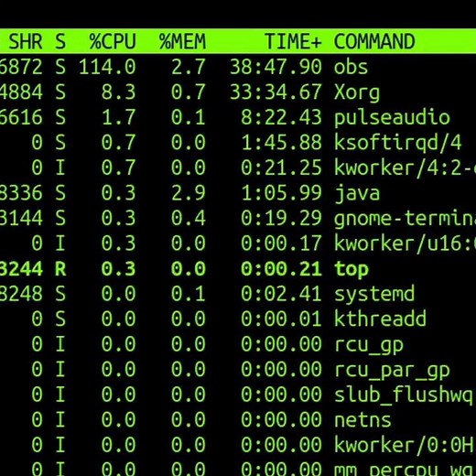Click the 38:47.90 time value
Viewport: 476px width, 476px height.
[x=276, y=67]
